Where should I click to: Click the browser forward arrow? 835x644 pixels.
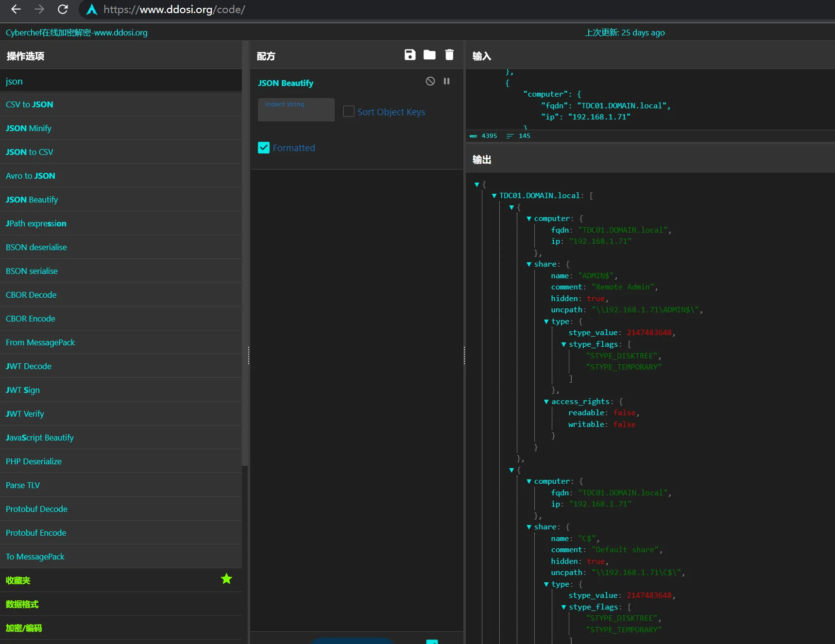click(39, 9)
